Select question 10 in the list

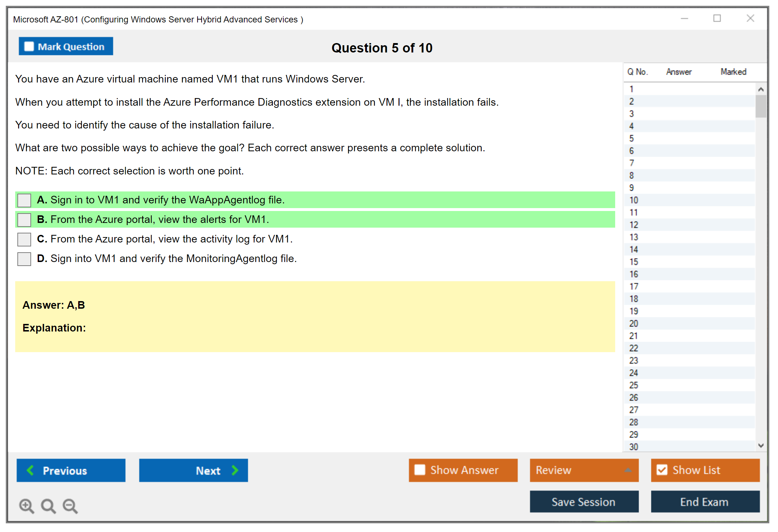pyautogui.click(x=634, y=200)
